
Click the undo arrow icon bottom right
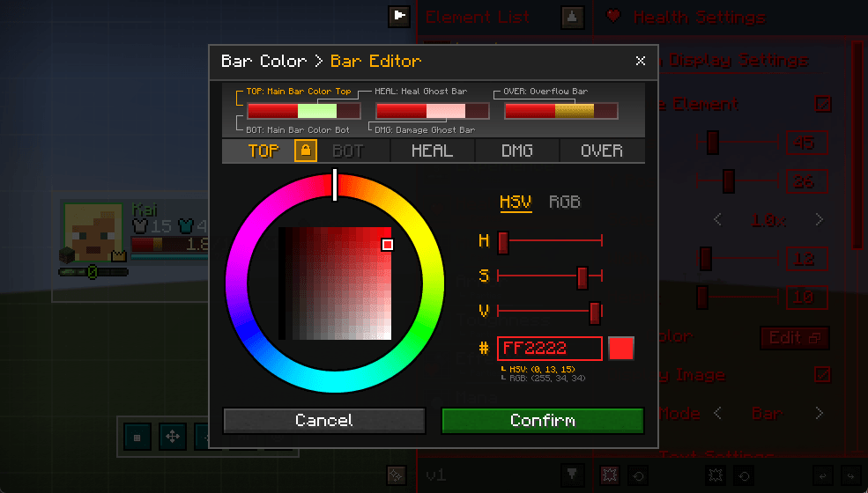[x=822, y=476]
